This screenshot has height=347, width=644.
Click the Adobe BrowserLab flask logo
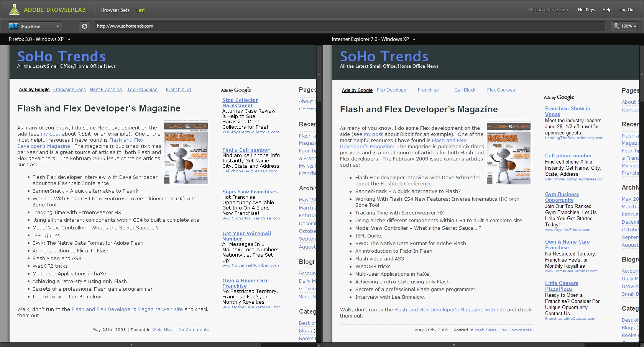14,9
